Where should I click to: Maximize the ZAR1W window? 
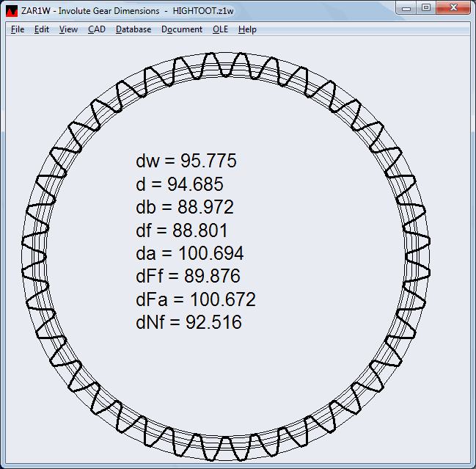(x=426, y=7)
